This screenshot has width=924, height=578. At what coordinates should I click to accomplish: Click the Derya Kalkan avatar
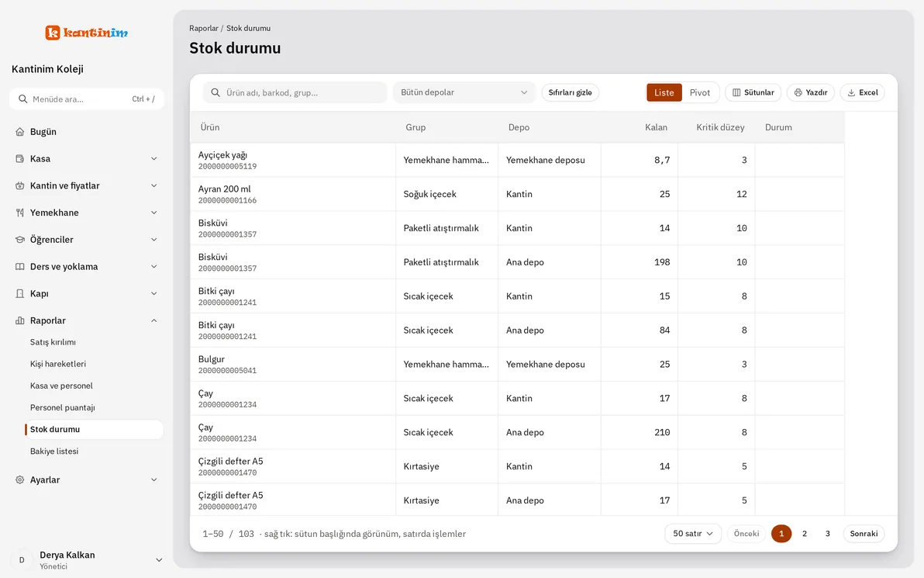coord(22,560)
